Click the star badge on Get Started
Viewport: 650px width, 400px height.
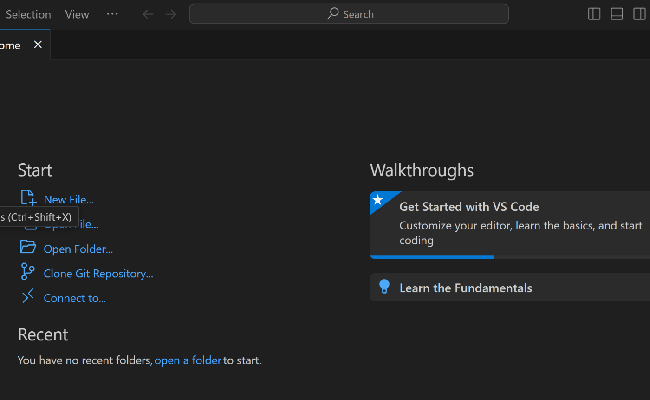378,200
